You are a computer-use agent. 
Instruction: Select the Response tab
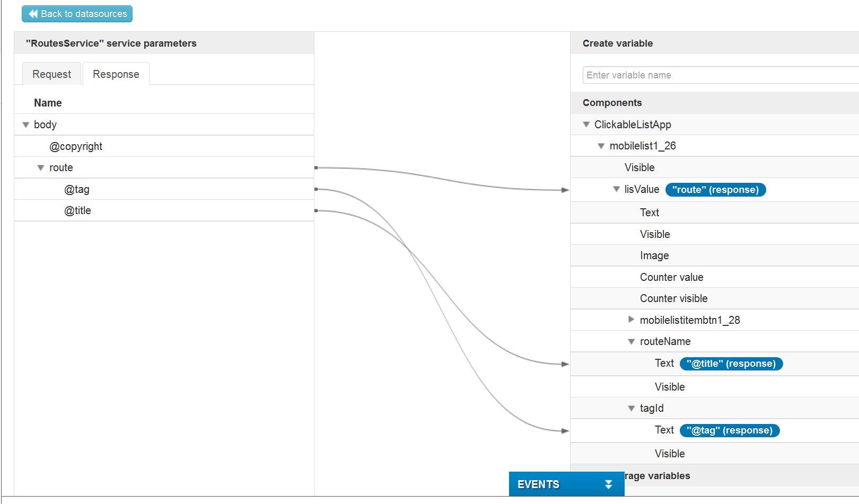[116, 74]
